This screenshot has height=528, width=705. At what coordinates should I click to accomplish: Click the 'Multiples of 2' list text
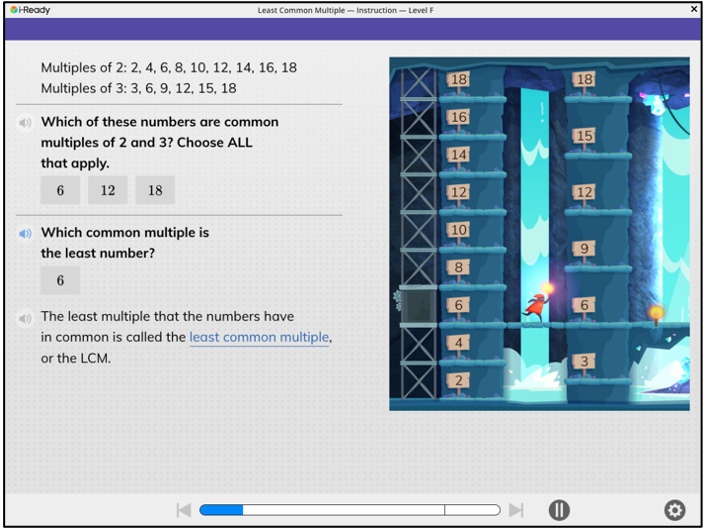click(x=169, y=67)
